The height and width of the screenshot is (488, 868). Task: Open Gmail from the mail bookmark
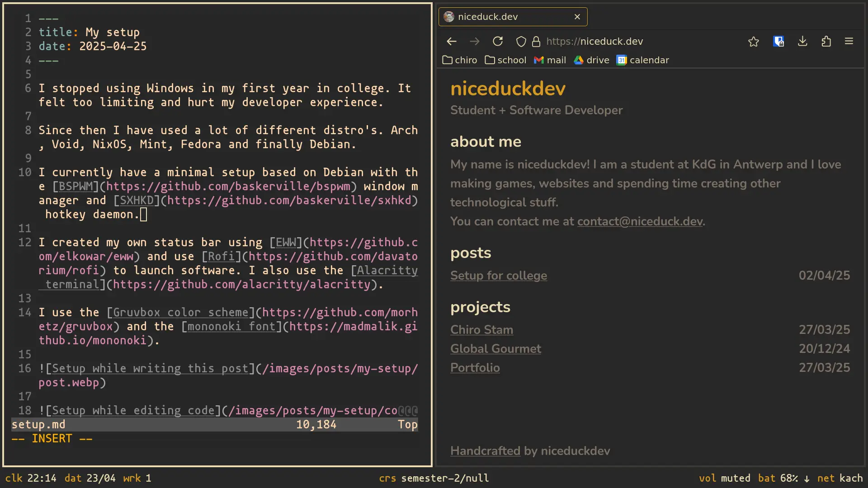tap(549, 60)
